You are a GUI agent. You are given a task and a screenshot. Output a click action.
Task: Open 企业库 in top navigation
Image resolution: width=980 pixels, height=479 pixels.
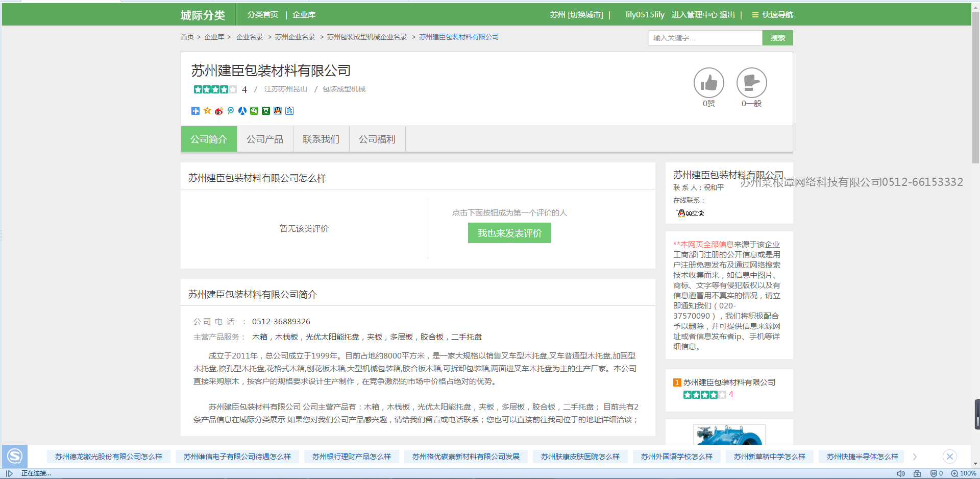(304, 15)
